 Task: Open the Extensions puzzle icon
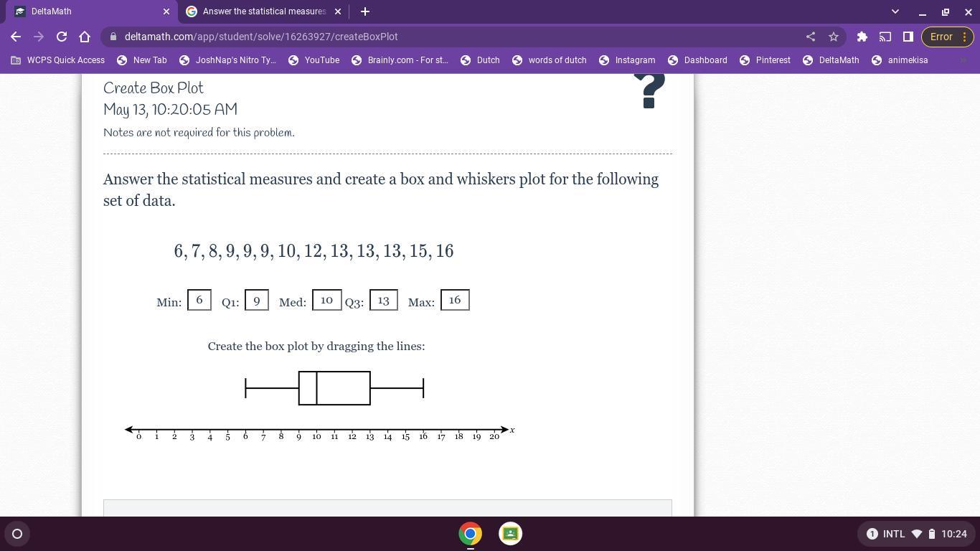click(862, 37)
